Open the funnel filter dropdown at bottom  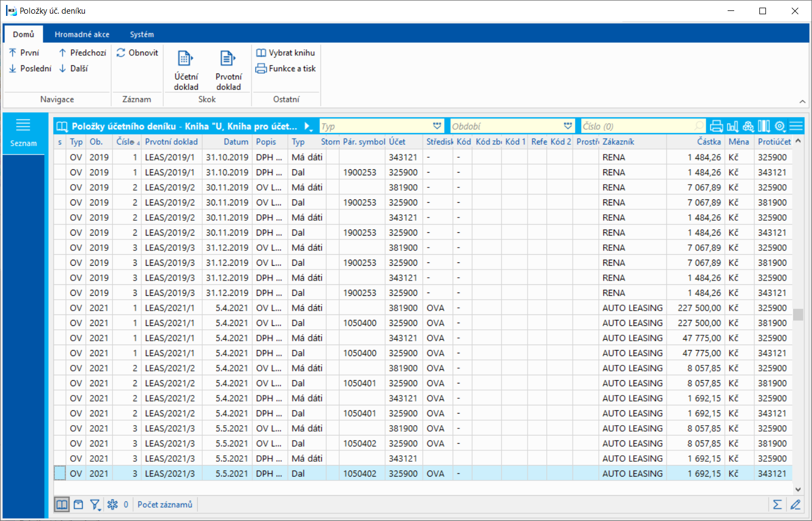tap(95, 505)
